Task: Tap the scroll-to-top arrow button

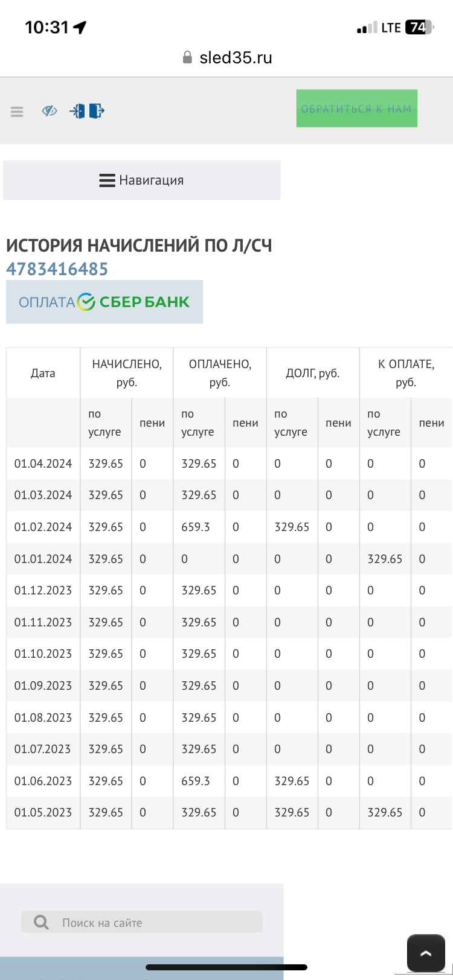Action: click(x=426, y=953)
